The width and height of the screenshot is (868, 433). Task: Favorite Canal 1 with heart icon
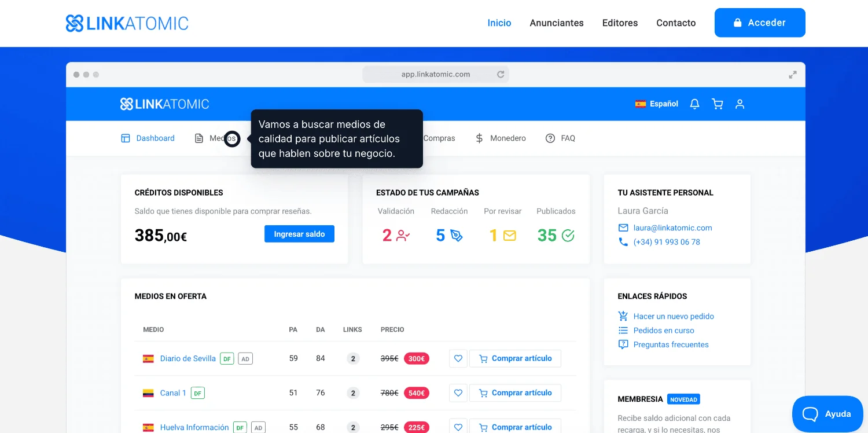458,393
